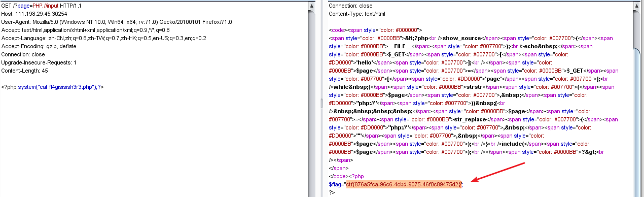The width and height of the screenshot is (644, 197).
Task: Click the show_source text in the response
Action: point(461,38)
